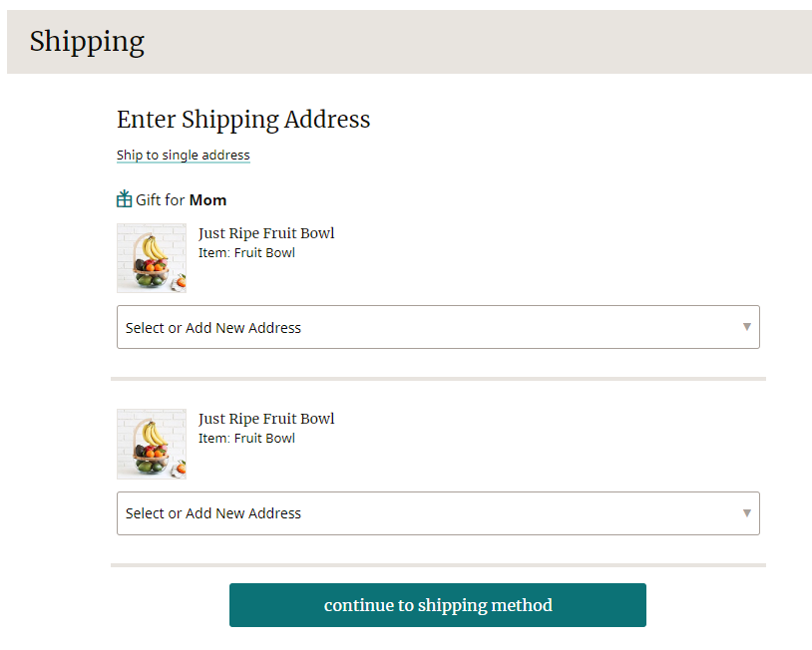Open the second Just Ripe Fruit Bowl product link
The height and width of the screenshot is (650, 812).
tap(266, 418)
